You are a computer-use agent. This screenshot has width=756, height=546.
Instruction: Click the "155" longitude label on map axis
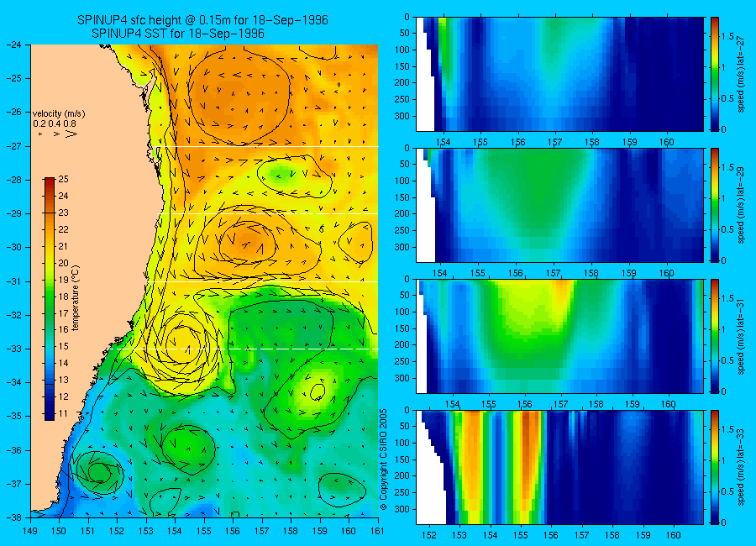pyautogui.click(x=204, y=531)
